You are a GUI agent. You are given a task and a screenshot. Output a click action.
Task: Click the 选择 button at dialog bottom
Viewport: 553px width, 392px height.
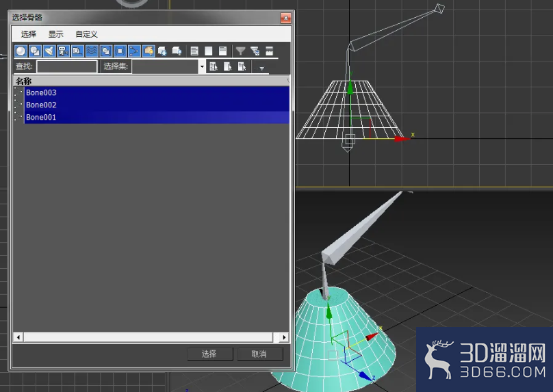(210, 354)
